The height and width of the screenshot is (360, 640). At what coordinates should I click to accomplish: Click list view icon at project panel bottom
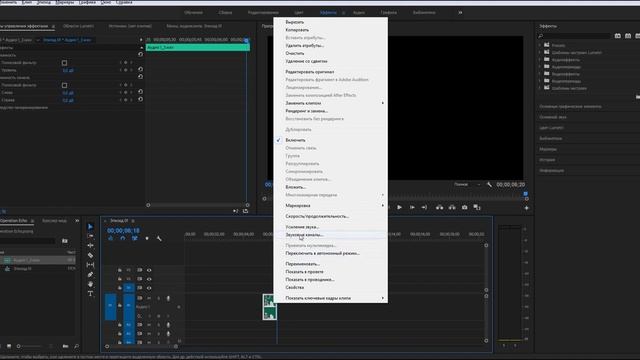(x=9, y=346)
